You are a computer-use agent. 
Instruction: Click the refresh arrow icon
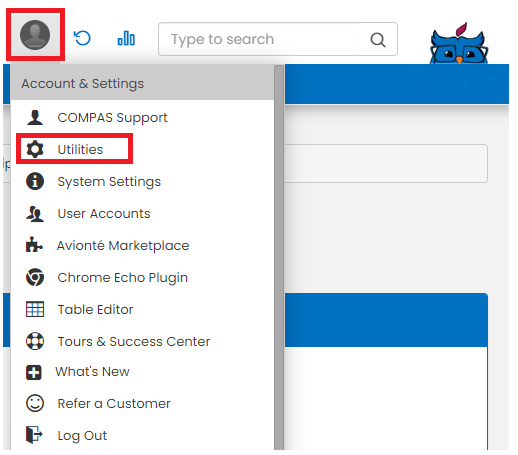tap(82, 38)
